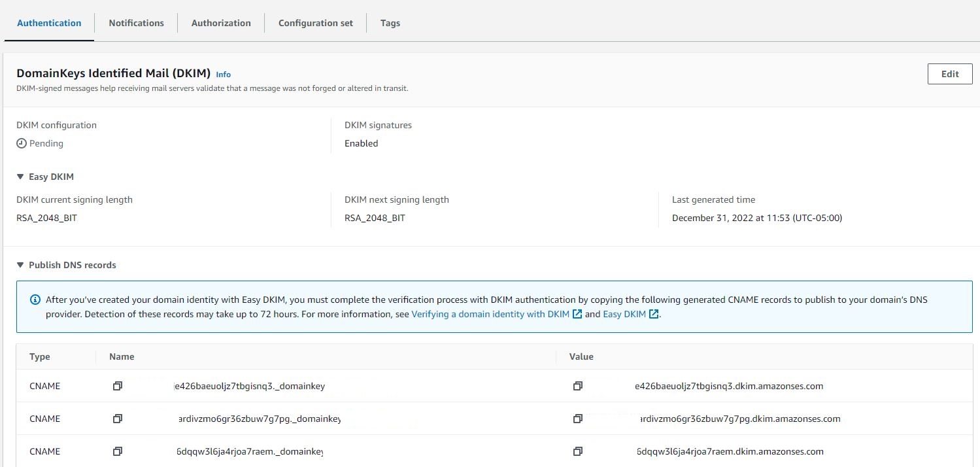
Task: Copy the second CNAME record name
Action: point(118,419)
